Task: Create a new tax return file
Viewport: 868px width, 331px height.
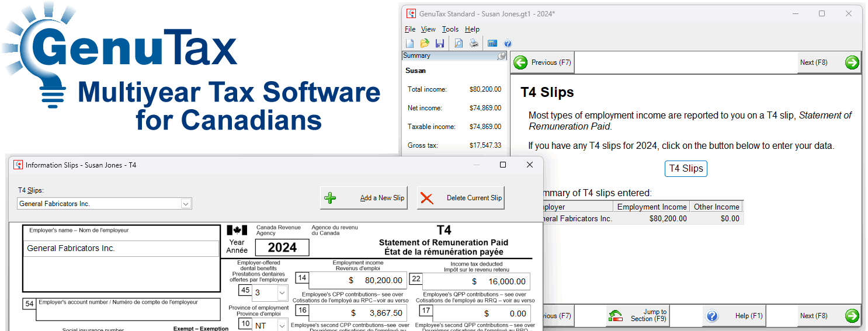Action: click(410, 43)
